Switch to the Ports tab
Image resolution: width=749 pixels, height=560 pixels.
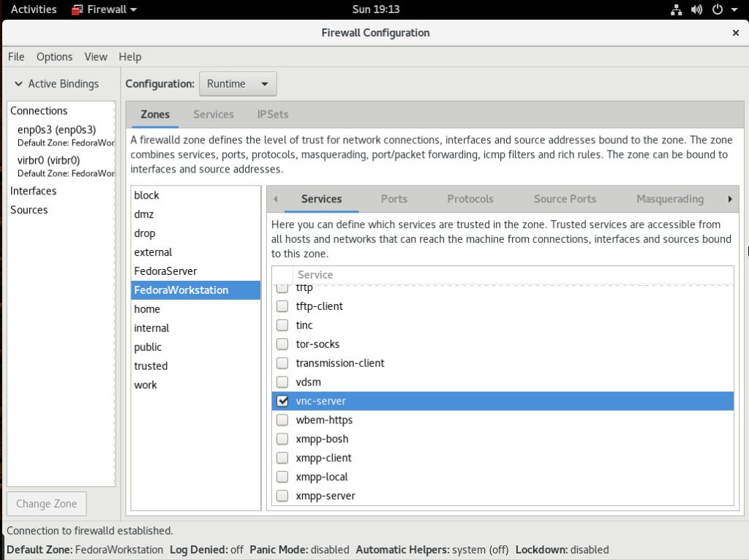(x=394, y=199)
